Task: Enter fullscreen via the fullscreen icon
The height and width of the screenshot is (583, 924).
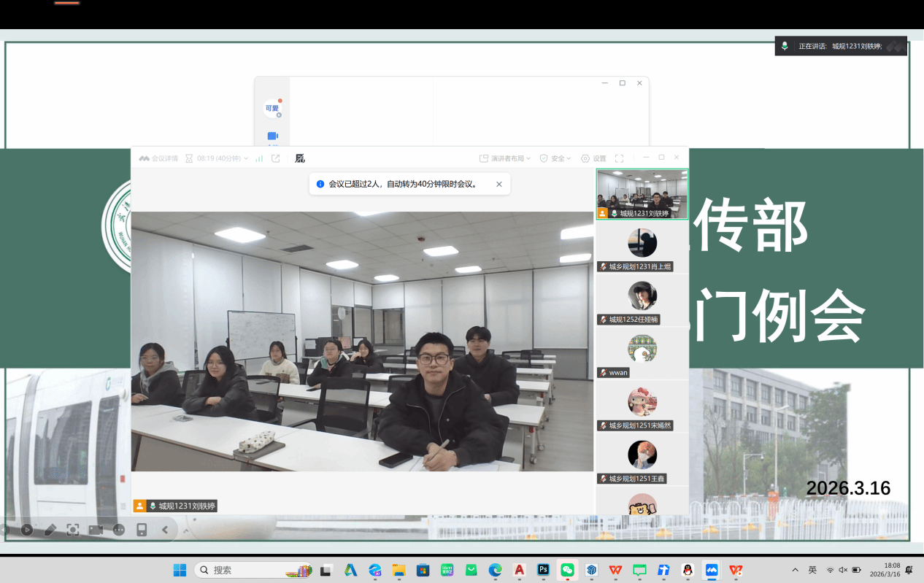Action: pos(619,158)
